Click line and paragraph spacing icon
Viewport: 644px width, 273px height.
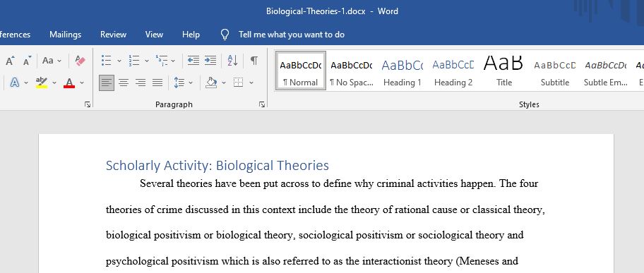179,83
